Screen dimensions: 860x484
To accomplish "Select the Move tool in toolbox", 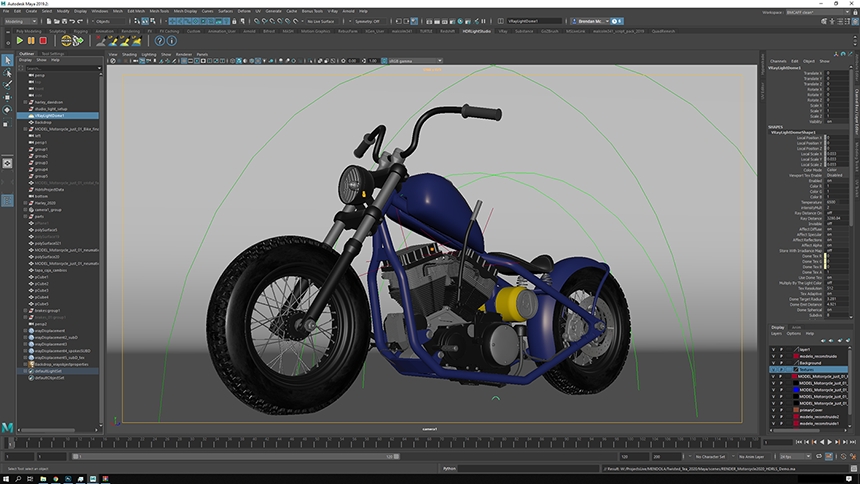I will (7, 98).
